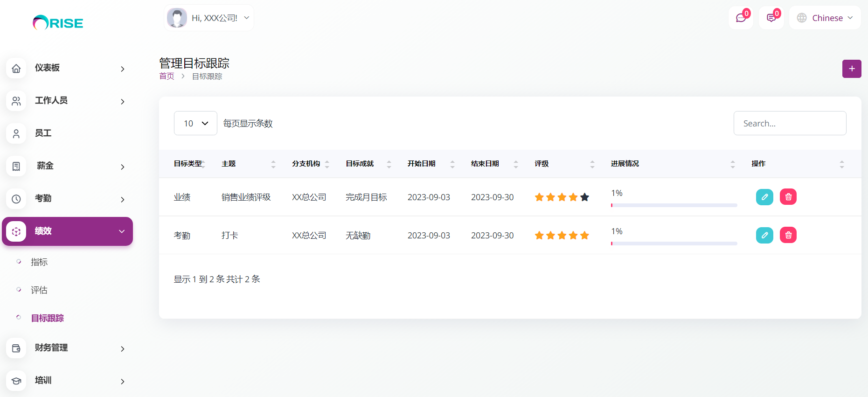Image resolution: width=868 pixels, height=397 pixels.
Task: Toggle sorting on 评级 column header
Action: click(542, 164)
